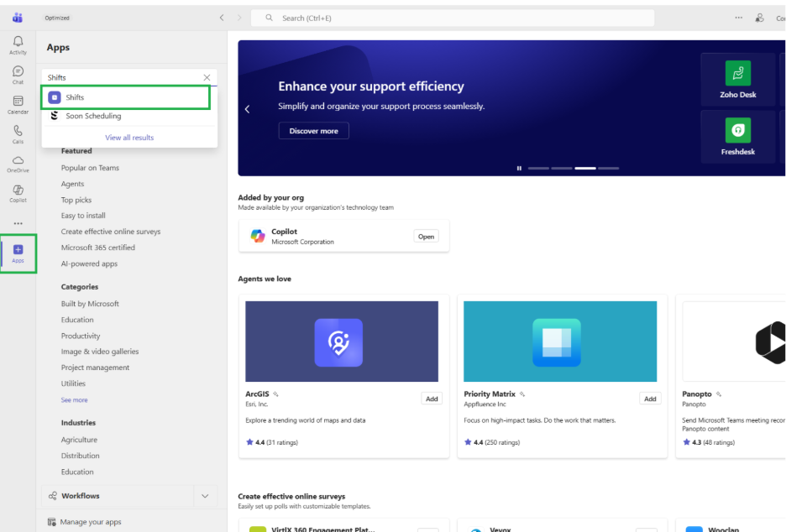Viewport: 786px width, 532px height.
Task: Select Education under Industries
Action: pyautogui.click(x=77, y=472)
